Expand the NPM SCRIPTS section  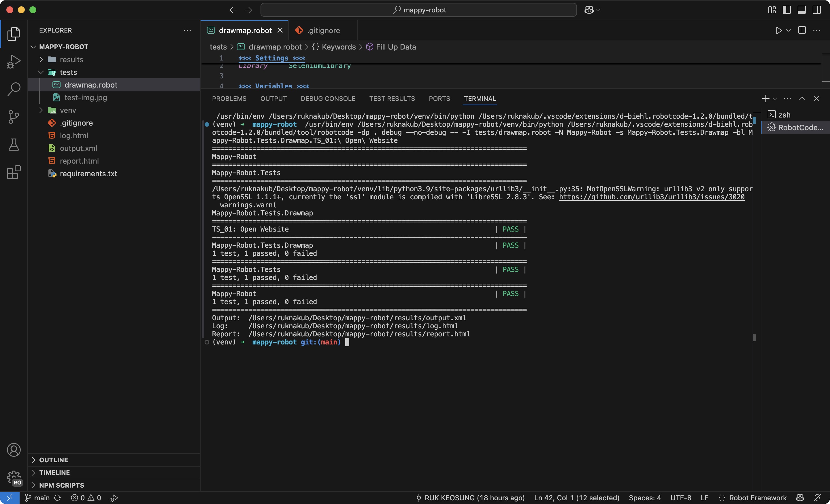point(114,485)
